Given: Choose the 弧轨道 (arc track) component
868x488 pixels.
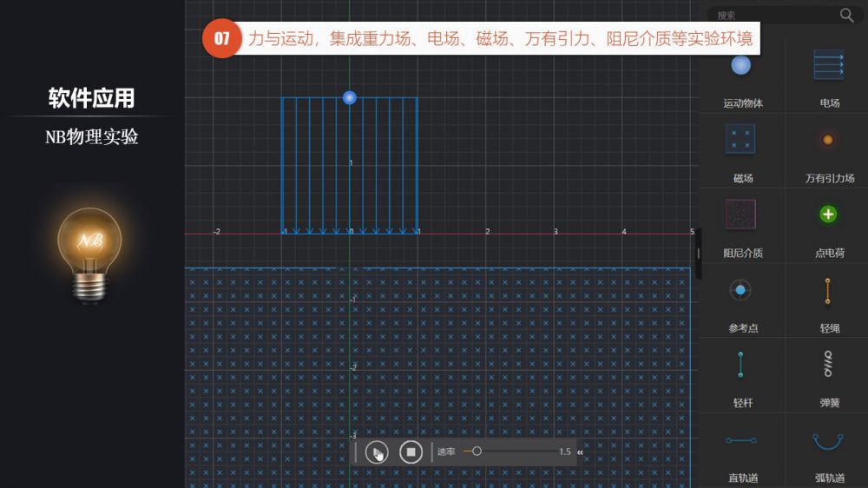Looking at the screenshot, I should coord(828,441).
